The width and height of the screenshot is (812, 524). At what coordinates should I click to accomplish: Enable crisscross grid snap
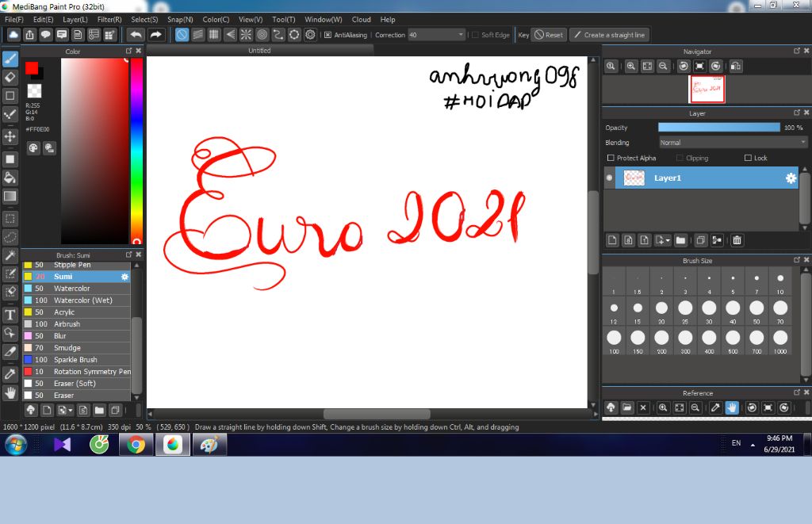214,35
